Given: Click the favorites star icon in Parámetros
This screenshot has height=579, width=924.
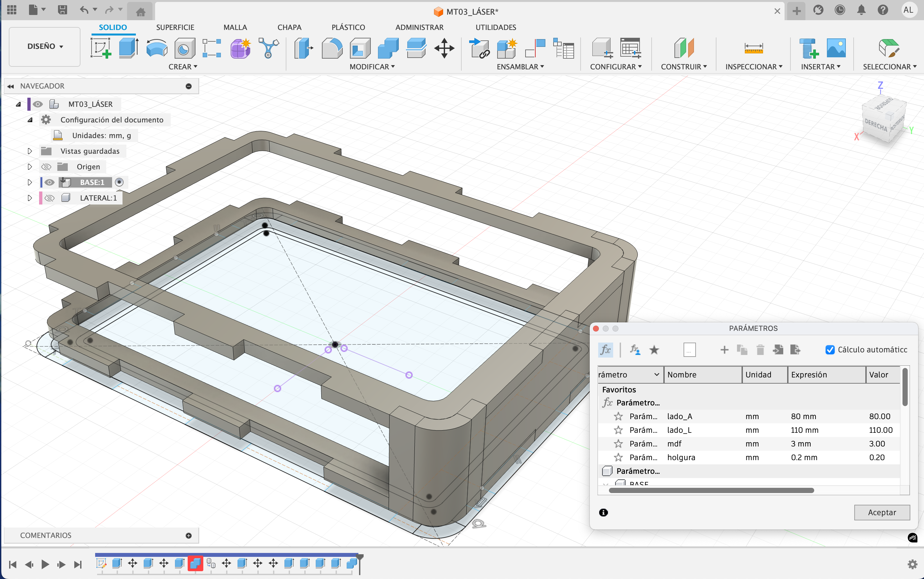Looking at the screenshot, I should tap(654, 350).
